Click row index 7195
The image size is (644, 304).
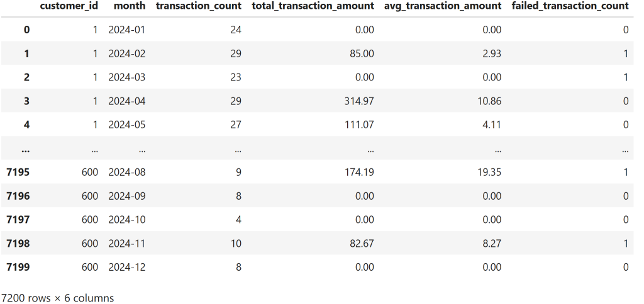coord(18,172)
